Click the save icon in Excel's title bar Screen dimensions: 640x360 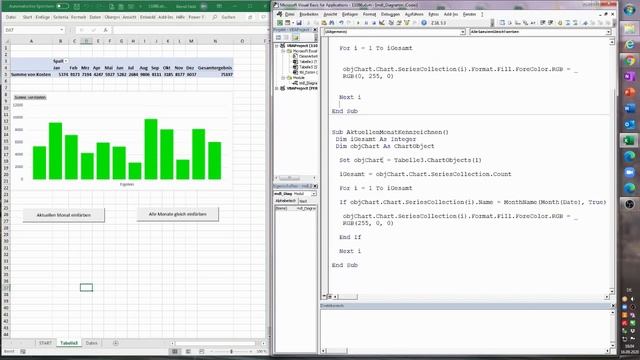pos(77,7)
